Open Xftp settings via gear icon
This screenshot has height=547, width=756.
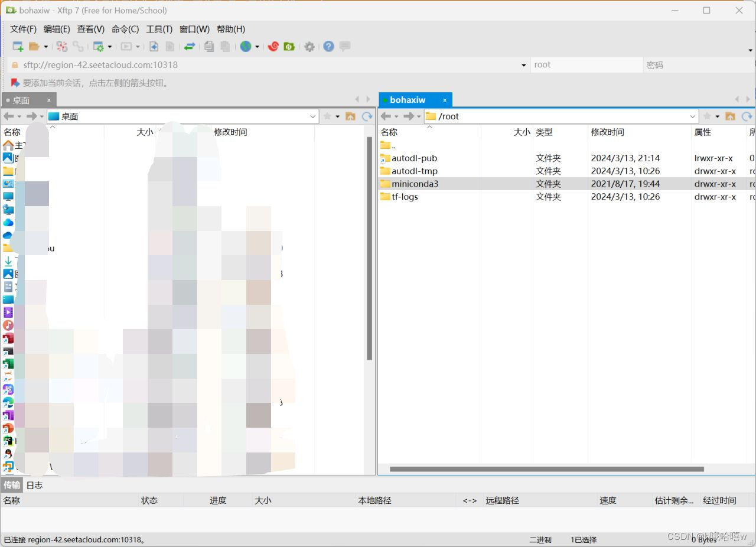point(310,46)
